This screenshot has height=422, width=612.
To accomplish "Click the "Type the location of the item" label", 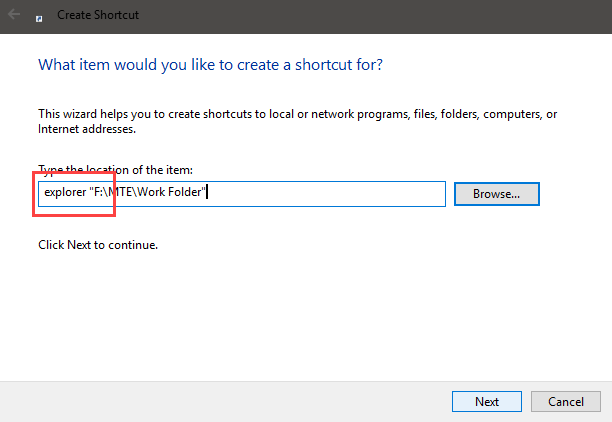I will [x=116, y=170].
